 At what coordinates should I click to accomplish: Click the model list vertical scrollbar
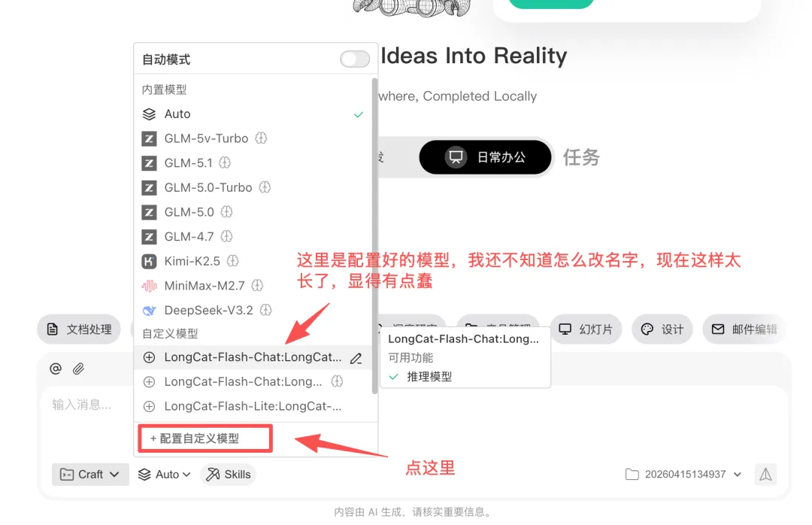[x=374, y=236]
